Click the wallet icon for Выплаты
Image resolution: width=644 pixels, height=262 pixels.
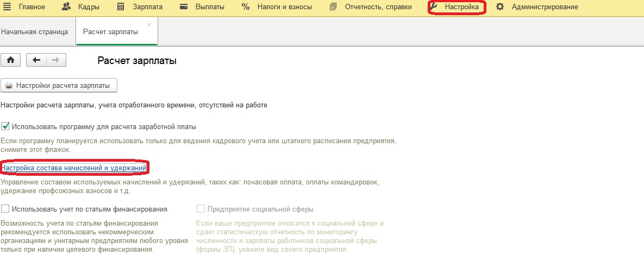coord(184,7)
